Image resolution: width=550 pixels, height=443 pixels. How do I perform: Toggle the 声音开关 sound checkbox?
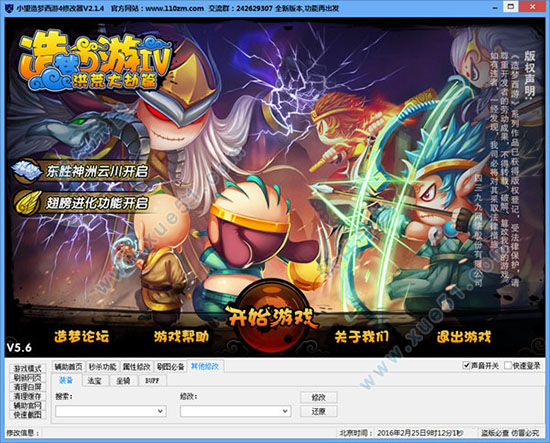(467, 365)
